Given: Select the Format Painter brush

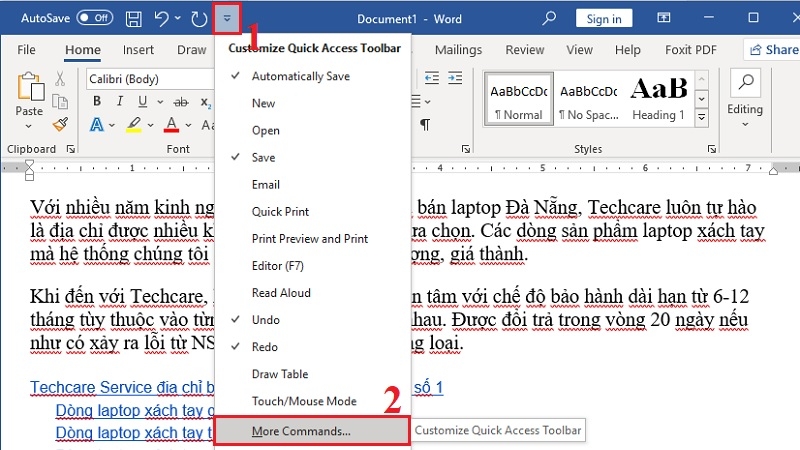Looking at the screenshot, I should pos(60,124).
